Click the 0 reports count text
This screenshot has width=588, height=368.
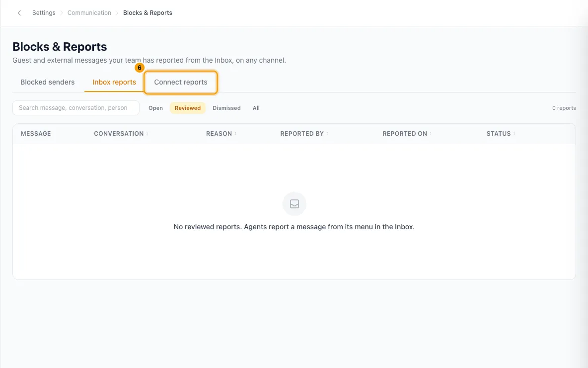564,108
